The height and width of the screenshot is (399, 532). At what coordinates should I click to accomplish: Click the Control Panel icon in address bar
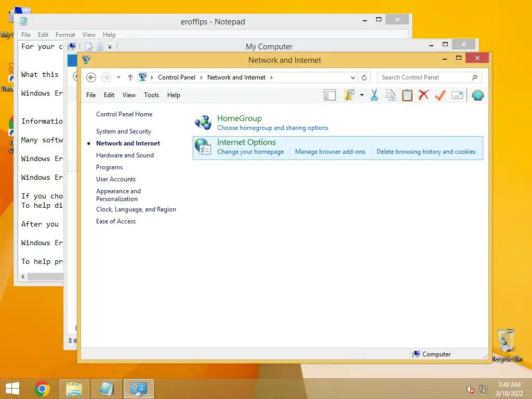[x=143, y=77]
